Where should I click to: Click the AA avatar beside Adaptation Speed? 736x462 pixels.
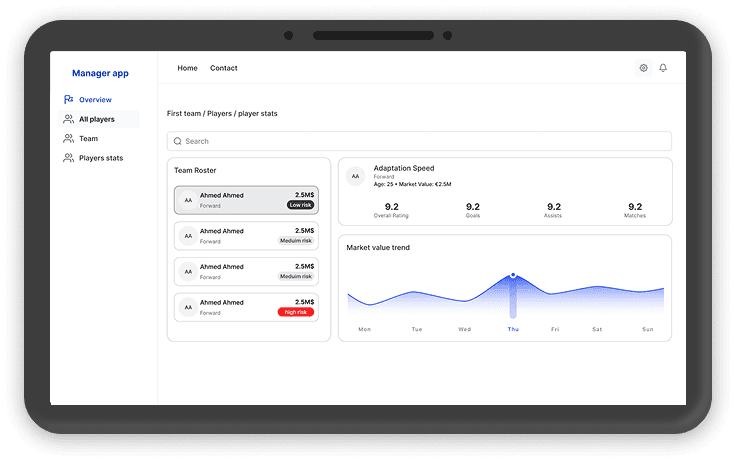[x=355, y=177]
